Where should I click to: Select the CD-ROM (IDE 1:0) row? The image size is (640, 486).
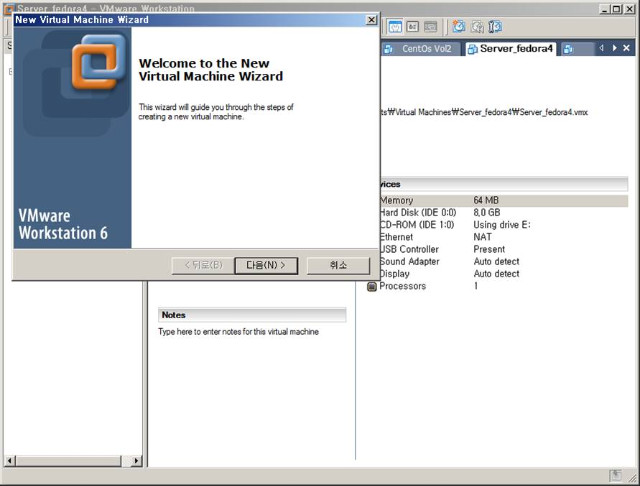pos(504,225)
